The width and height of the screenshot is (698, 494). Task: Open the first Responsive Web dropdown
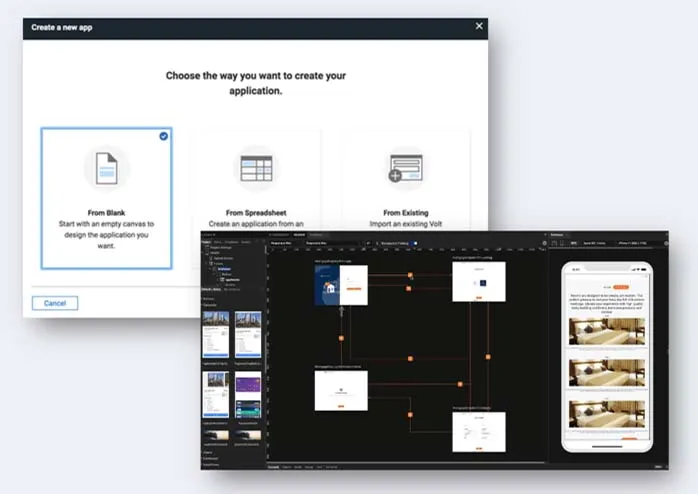coord(282,243)
